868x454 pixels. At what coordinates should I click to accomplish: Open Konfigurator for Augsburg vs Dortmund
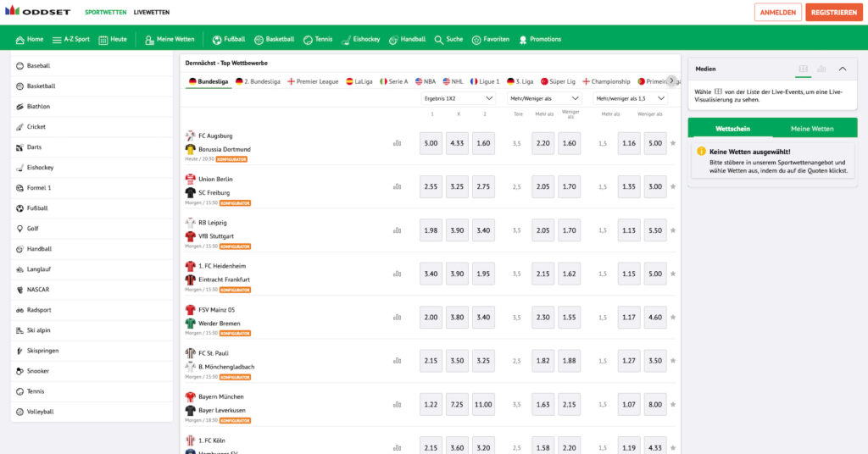[x=231, y=159]
